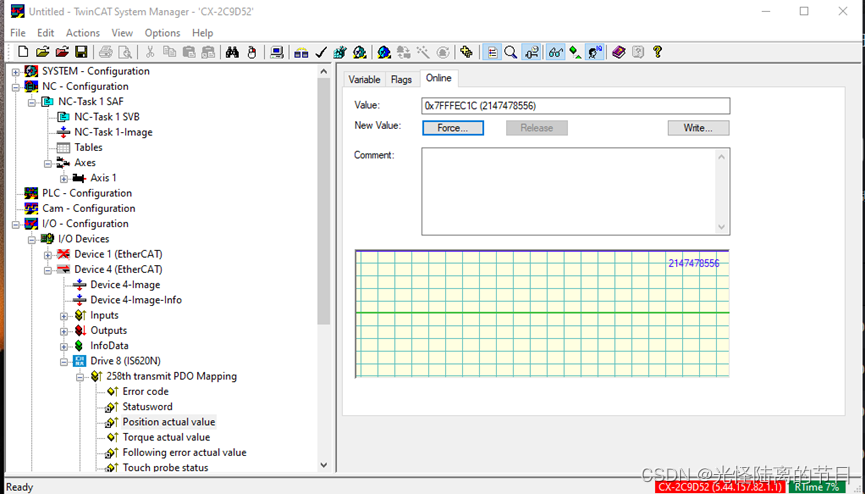Open the File menu
Viewport: 865px width, 494px height.
[18, 33]
